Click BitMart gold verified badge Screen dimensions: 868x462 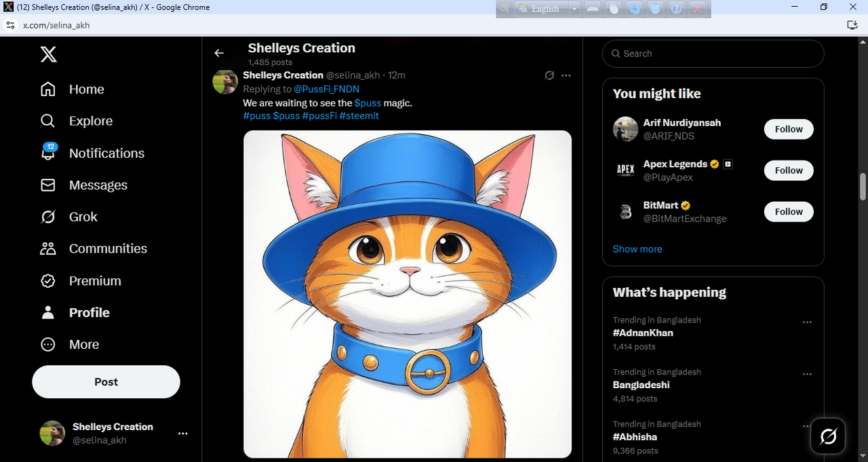[686, 205]
